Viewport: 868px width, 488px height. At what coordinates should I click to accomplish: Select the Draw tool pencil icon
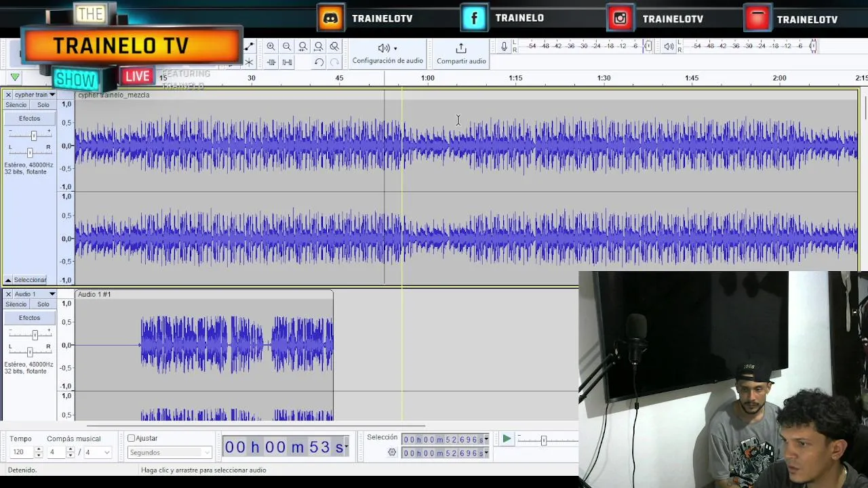(249, 47)
